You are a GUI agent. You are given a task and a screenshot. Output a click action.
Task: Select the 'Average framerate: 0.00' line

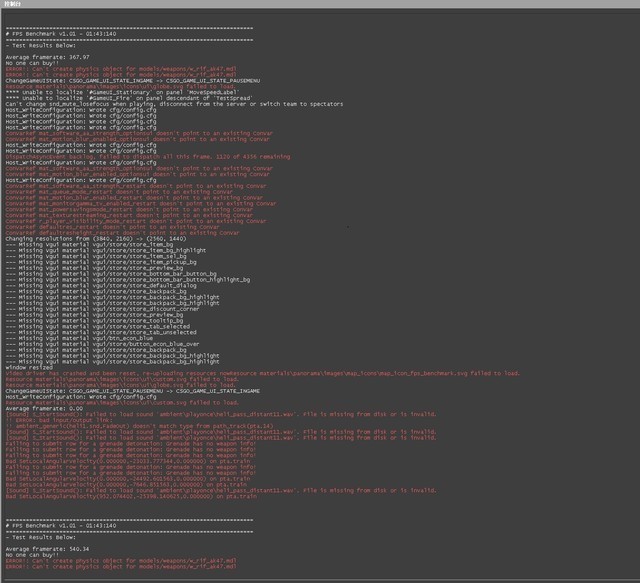click(44, 409)
